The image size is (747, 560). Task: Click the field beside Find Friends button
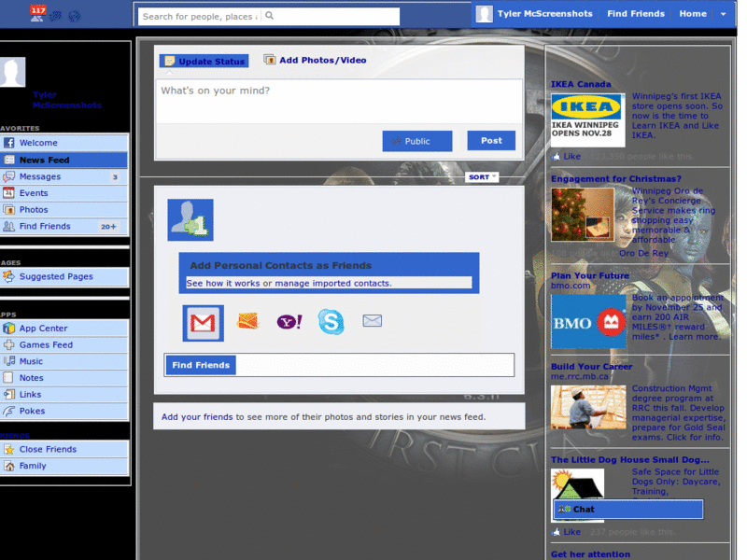point(375,365)
